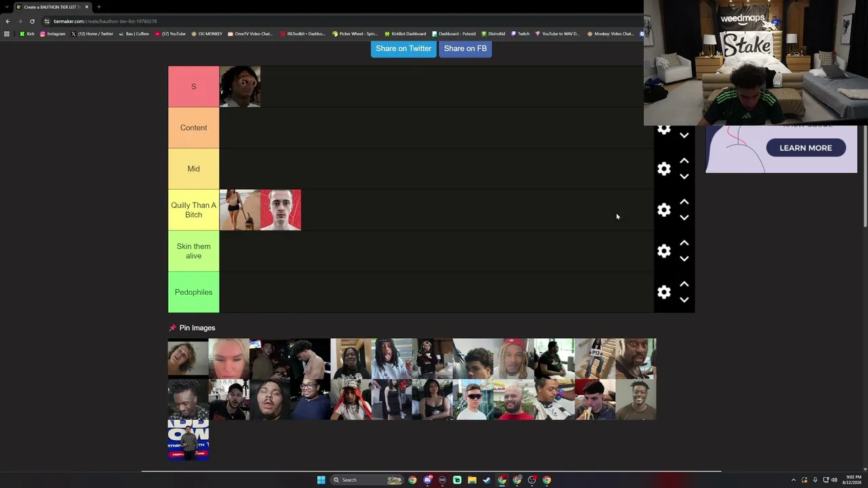Move Quilly Than A Bitch tier down
The image size is (868, 488).
tap(684, 218)
